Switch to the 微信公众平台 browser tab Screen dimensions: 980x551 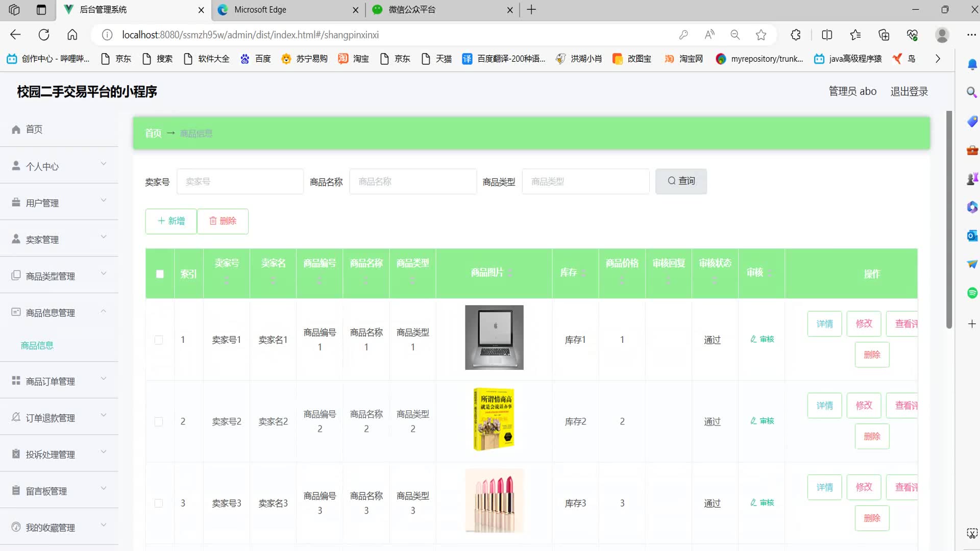point(412,10)
